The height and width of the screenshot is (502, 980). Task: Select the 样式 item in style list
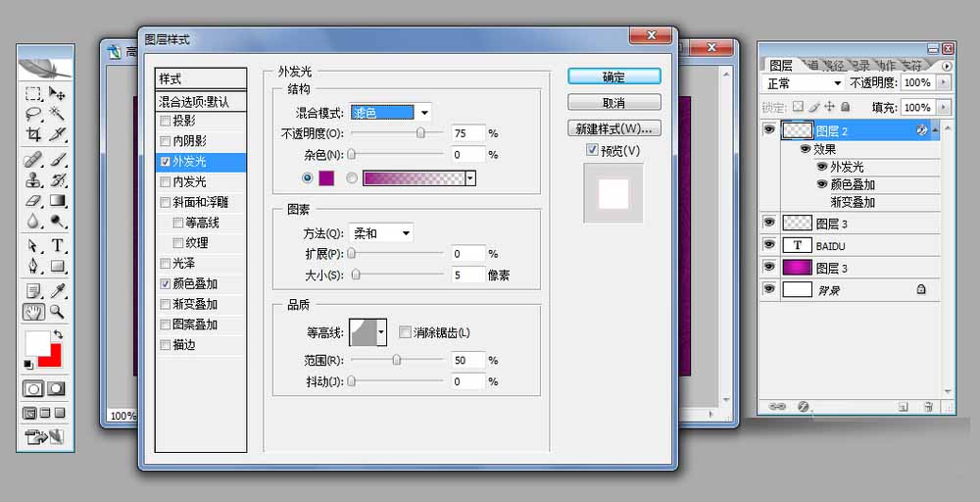[201, 78]
